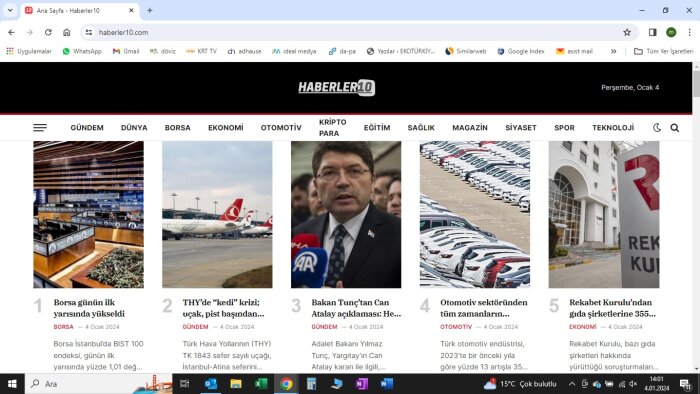The width and height of the screenshot is (700, 394).
Task: Open Rekabet Kurulu building thumbnail
Action: coord(604,215)
